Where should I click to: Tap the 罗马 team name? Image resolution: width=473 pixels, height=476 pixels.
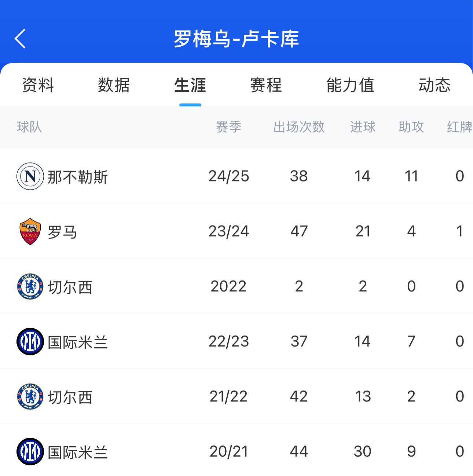coord(62,232)
